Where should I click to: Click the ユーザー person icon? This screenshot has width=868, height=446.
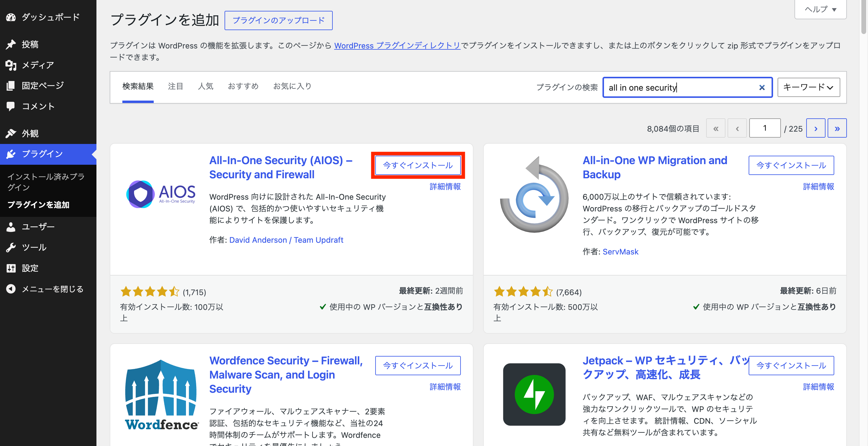click(11, 226)
